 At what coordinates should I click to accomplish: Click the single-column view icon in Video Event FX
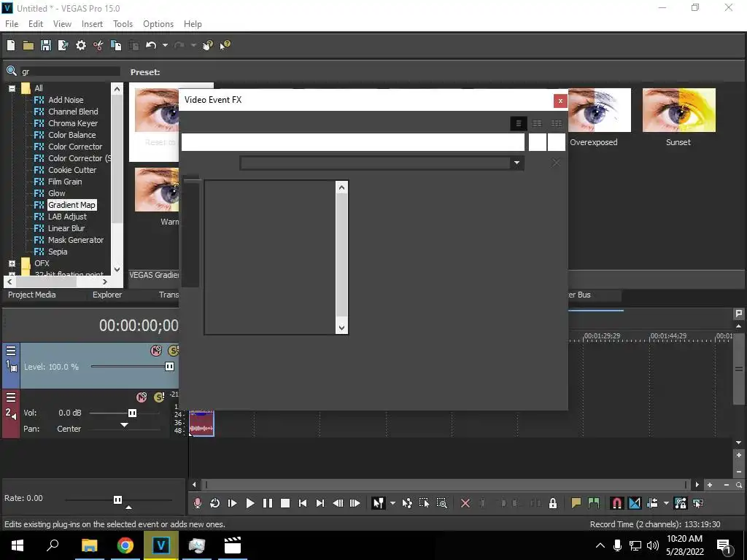(x=519, y=124)
